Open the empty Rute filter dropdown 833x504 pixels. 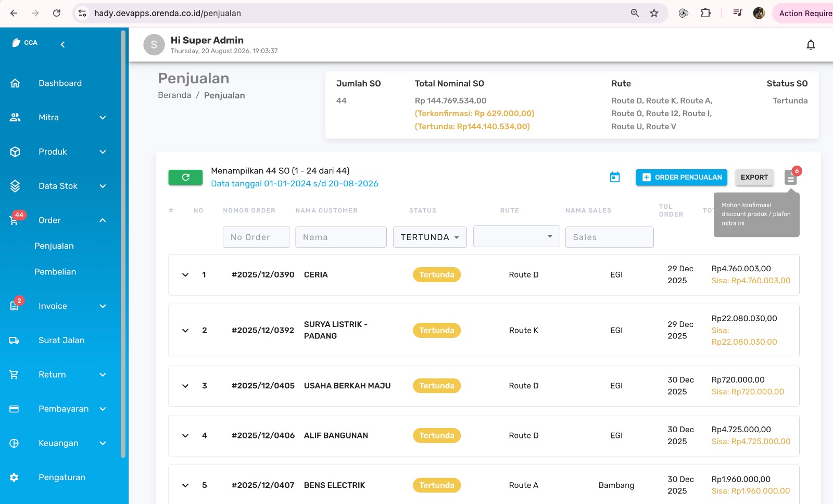(516, 236)
